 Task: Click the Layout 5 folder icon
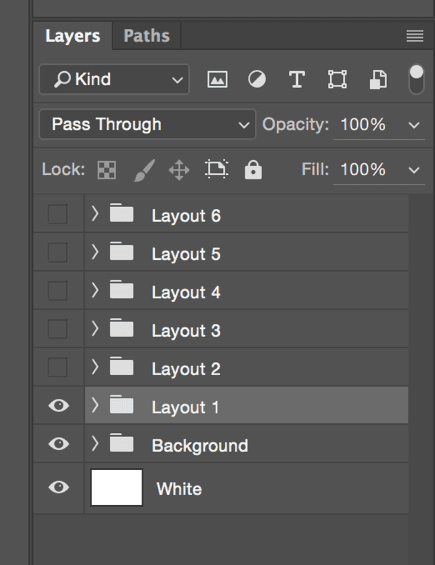tap(121, 251)
